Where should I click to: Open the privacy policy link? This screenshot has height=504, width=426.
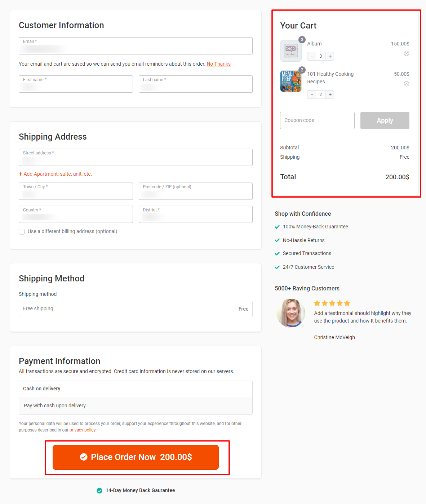(x=83, y=430)
